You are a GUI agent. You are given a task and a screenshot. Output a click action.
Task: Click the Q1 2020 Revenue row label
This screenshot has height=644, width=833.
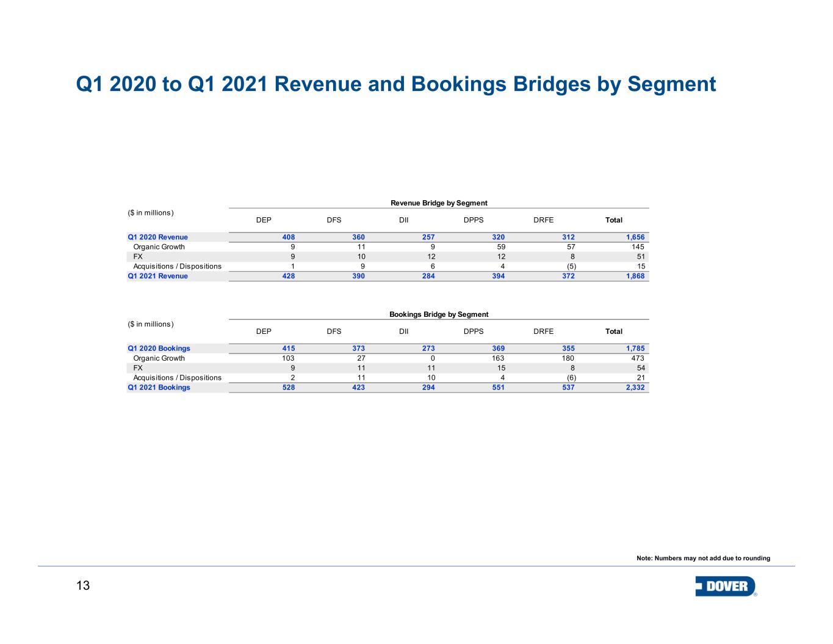click(157, 237)
